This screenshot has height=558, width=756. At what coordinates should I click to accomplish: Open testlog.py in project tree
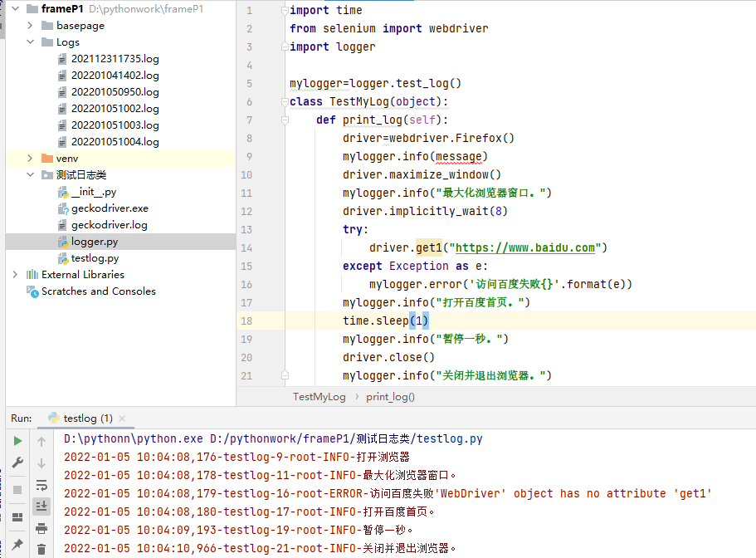pos(95,258)
